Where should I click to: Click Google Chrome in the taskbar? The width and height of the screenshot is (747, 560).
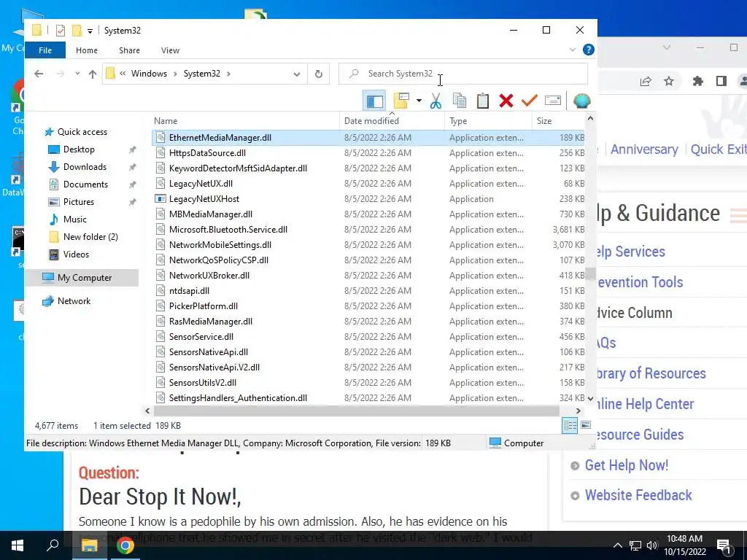[x=125, y=545]
